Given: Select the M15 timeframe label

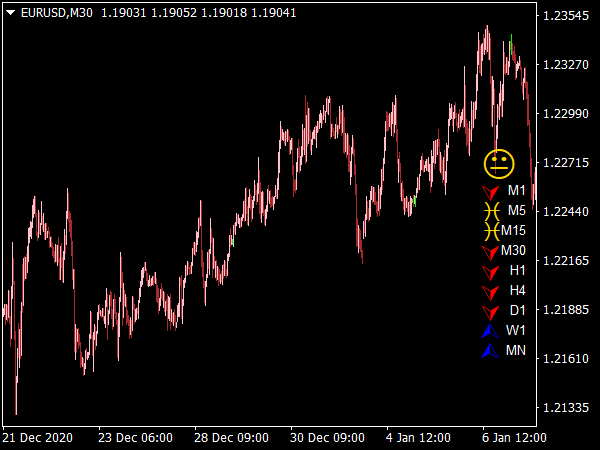Looking at the screenshot, I should coord(513,230).
